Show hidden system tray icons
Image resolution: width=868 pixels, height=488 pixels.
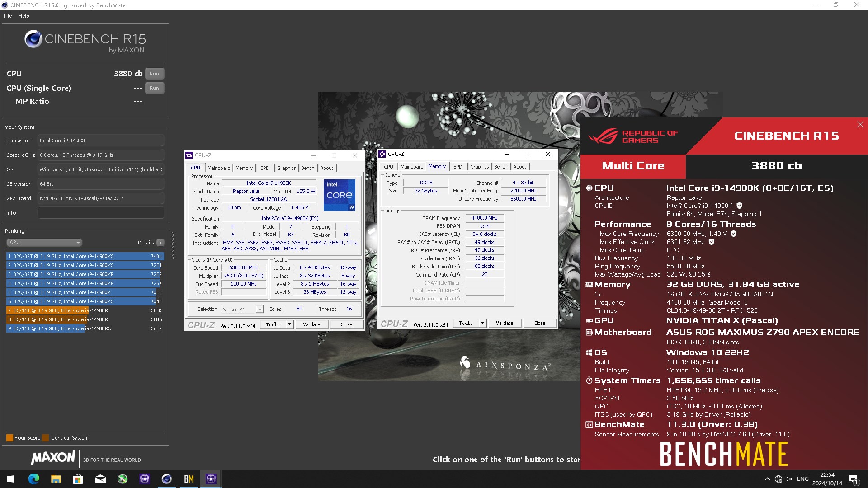767,479
